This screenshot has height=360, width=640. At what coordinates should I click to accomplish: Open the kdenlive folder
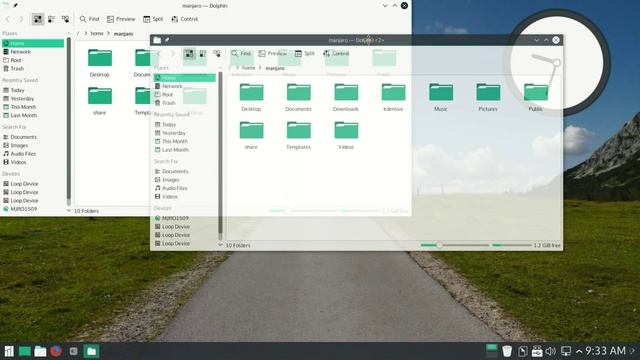tap(393, 97)
